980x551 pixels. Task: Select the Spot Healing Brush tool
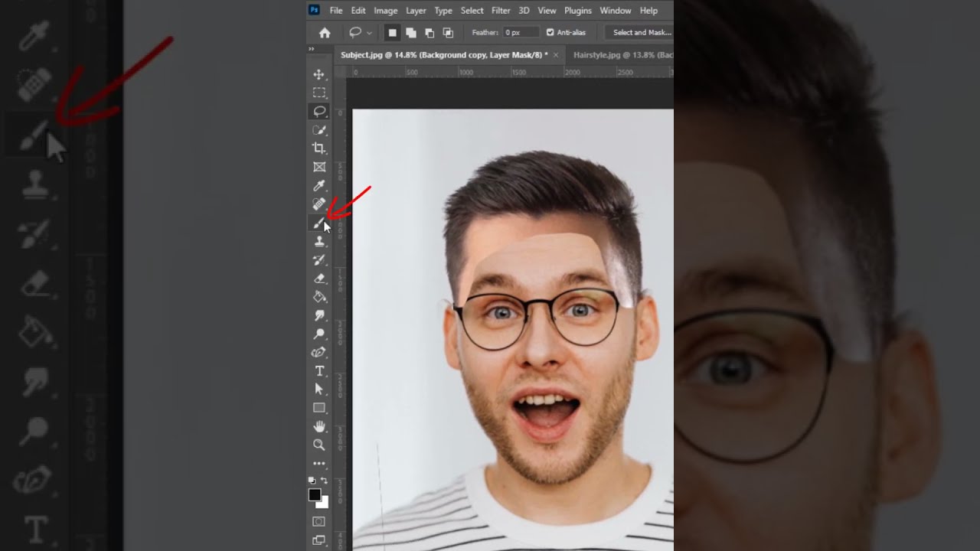319,204
